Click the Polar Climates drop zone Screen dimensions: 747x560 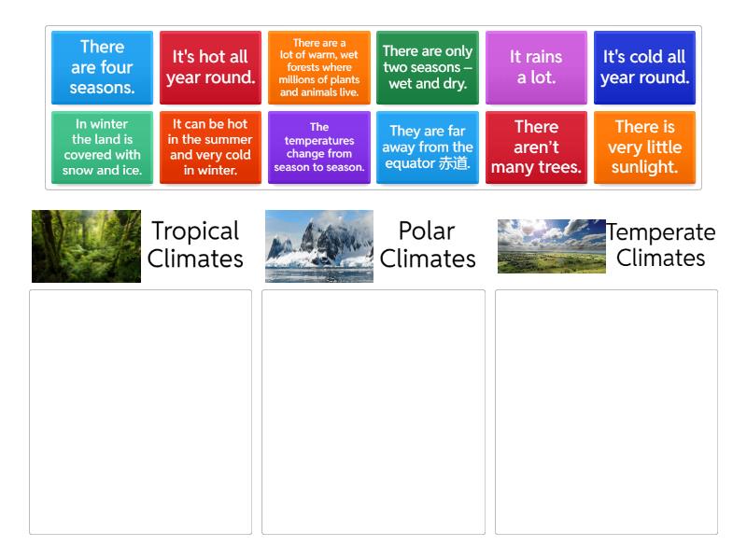point(373,409)
